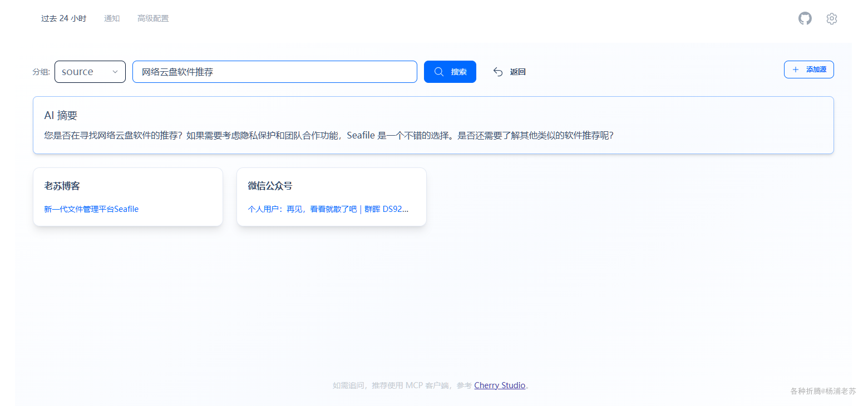Open link 个人用户：再见，看看就散了吧

tap(328, 209)
